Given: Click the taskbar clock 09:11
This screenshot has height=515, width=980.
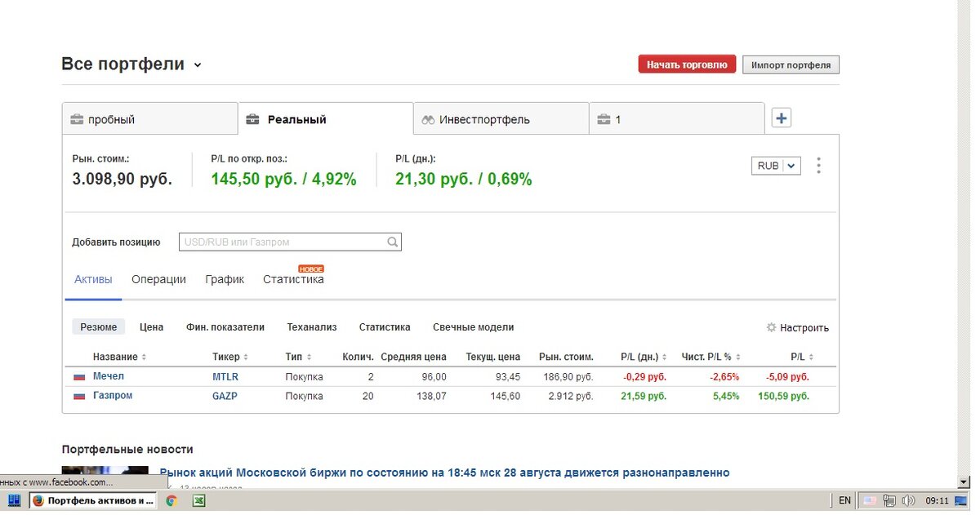Looking at the screenshot, I should 937,500.
